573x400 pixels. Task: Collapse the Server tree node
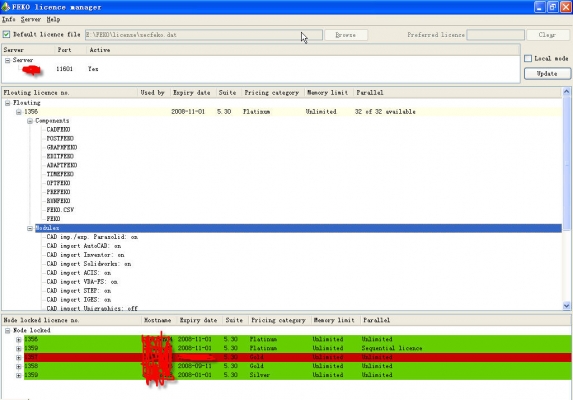pos(7,60)
